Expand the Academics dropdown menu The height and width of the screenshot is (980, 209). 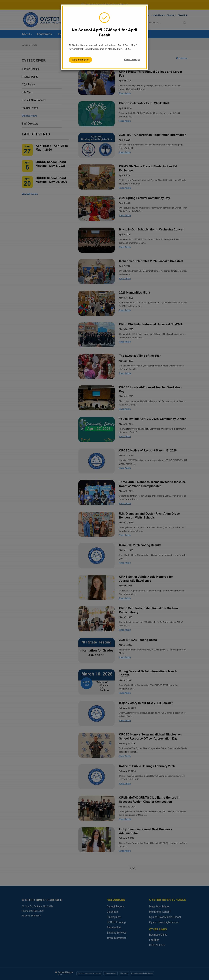(45, 34)
